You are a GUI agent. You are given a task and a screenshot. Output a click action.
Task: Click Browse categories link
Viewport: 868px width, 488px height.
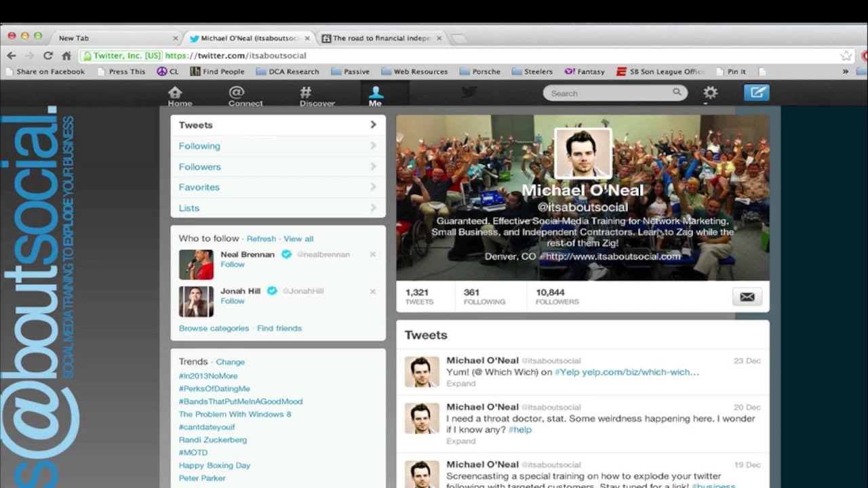[214, 328]
